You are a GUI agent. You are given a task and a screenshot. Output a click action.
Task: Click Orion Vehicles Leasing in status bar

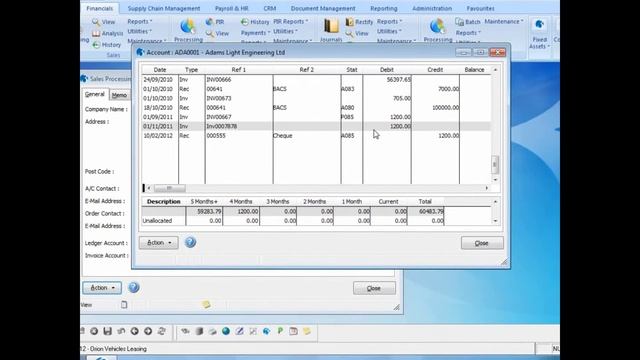click(118, 349)
